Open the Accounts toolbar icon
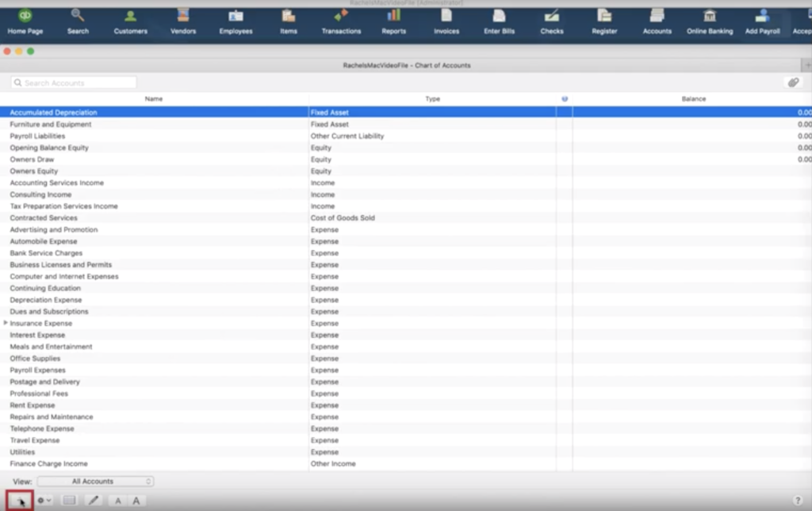 [x=657, y=21]
